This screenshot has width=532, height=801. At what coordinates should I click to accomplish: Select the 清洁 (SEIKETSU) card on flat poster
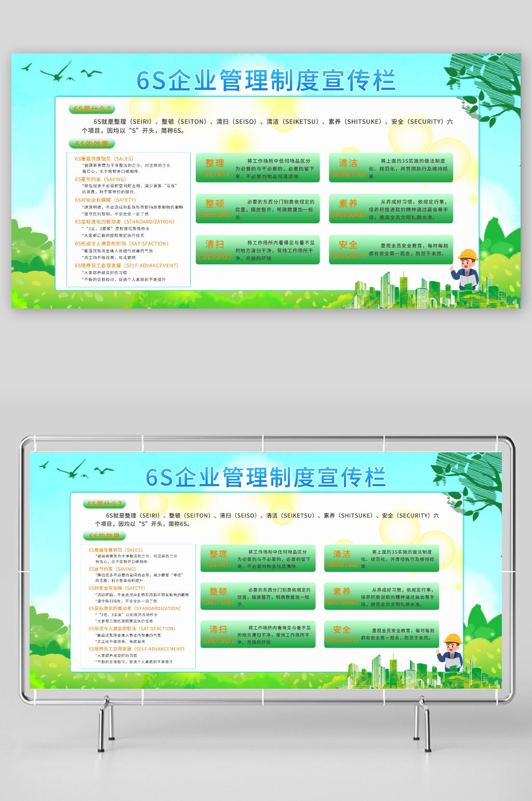391,168
